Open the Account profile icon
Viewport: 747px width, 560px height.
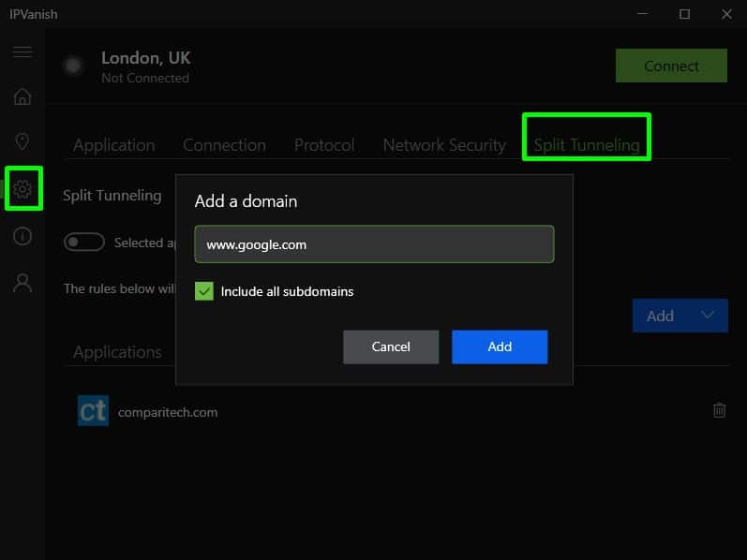pos(22,283)
